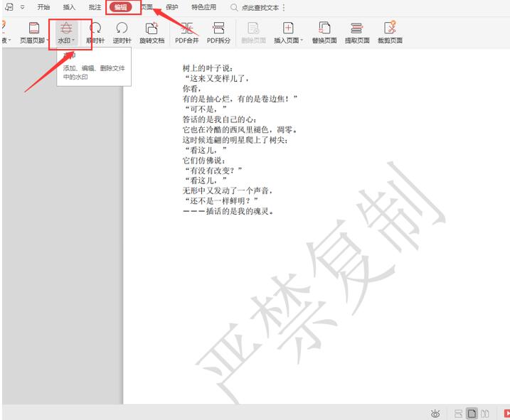Open the 页眉页脚 header footer tool

pyautogui.click(x=33, y=33)
